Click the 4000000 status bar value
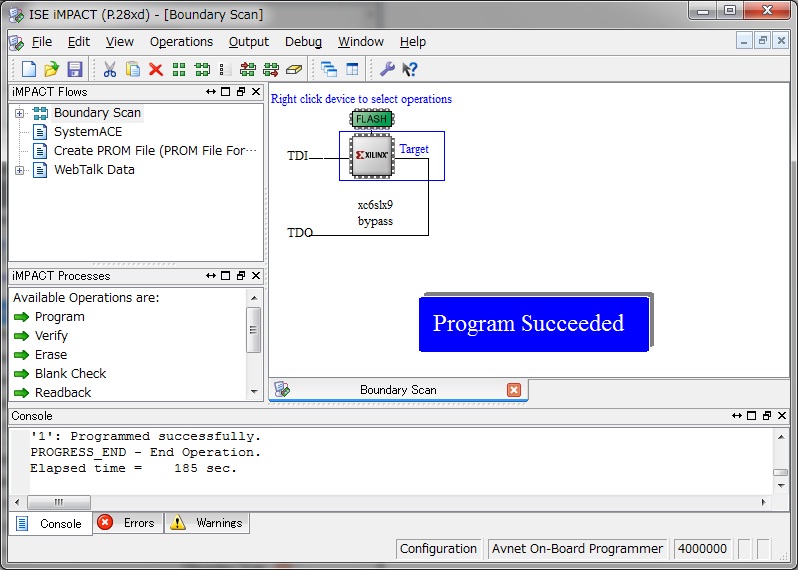This screenshot has width=798, height=570. pos(702,549)
